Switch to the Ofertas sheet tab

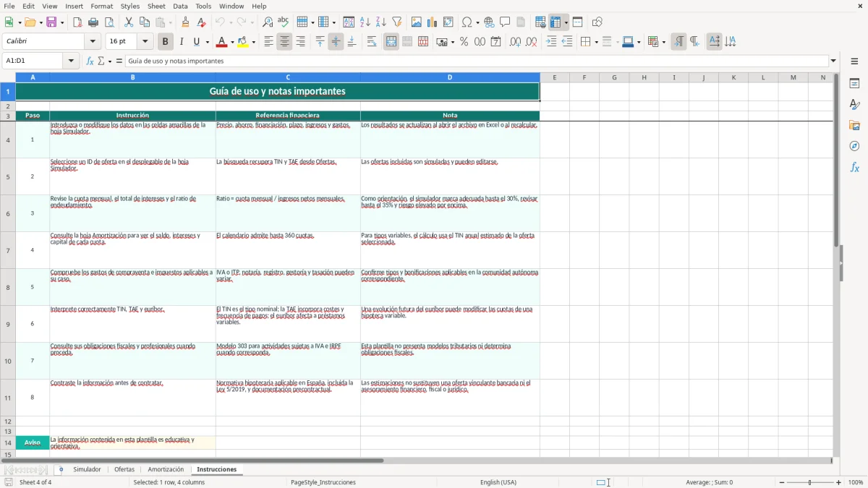pyautogui.click(x=124, y=469)
